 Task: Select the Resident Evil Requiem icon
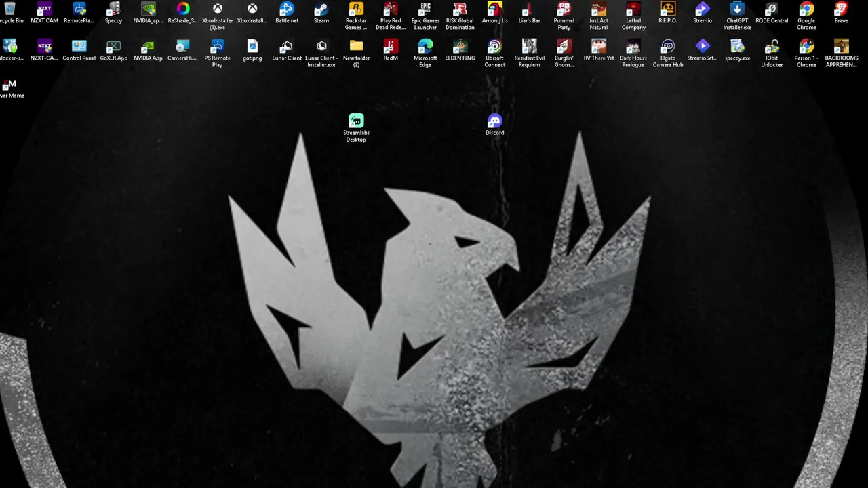[x=529, y=46]
